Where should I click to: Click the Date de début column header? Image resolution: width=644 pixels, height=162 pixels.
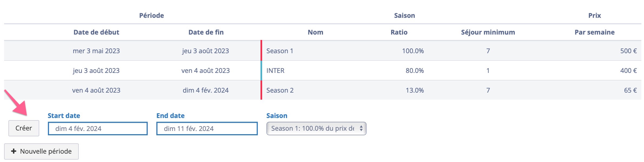(x=96, y=32)
